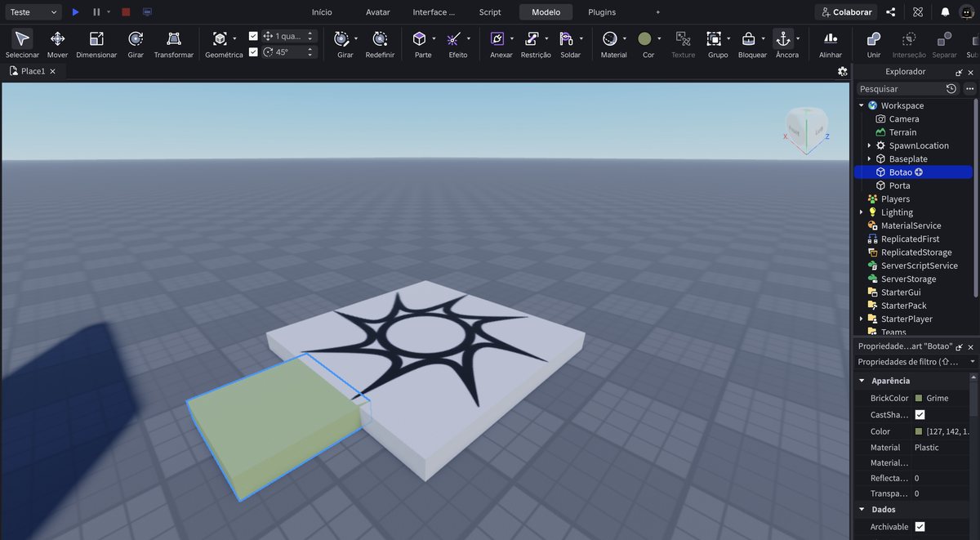Open the Teste mode dropdown

tap(32, 12)
